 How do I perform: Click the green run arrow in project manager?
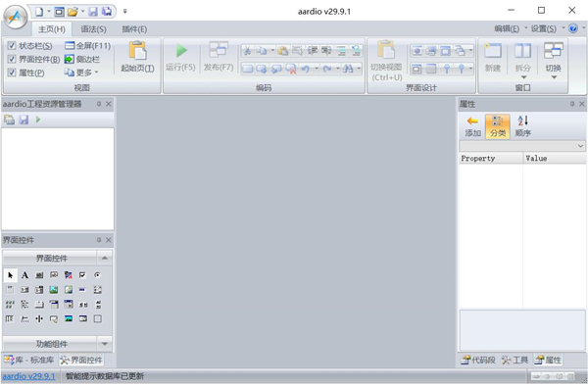pyautogui.click(x=38, y=120)
